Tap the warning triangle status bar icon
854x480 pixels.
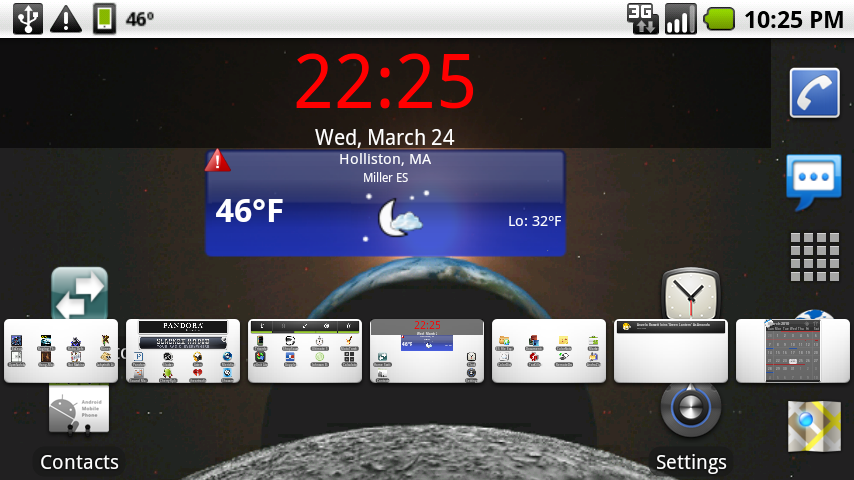tap(66, 20)
